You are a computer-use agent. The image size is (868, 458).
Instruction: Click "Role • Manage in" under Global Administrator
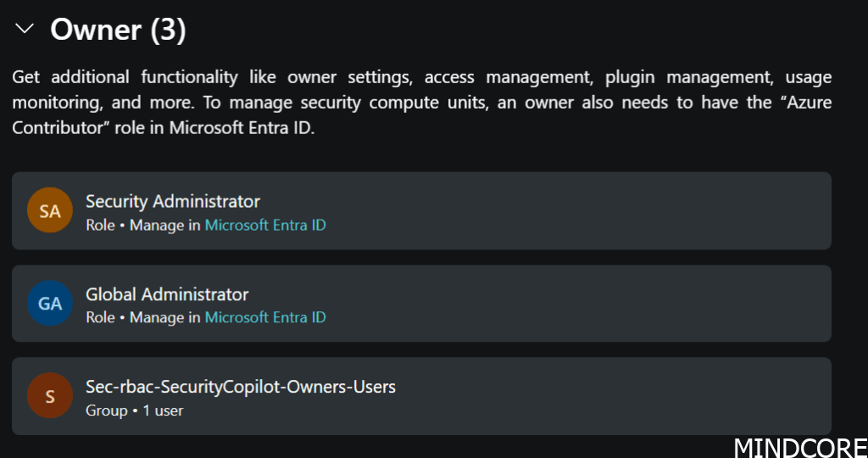(x=143, y=318)
